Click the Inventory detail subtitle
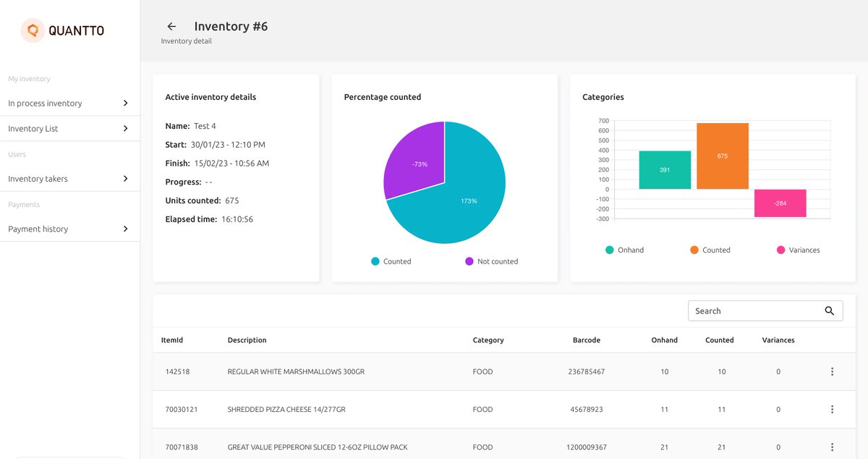This screenshot has height=459, width=868. tap(187, 41)
